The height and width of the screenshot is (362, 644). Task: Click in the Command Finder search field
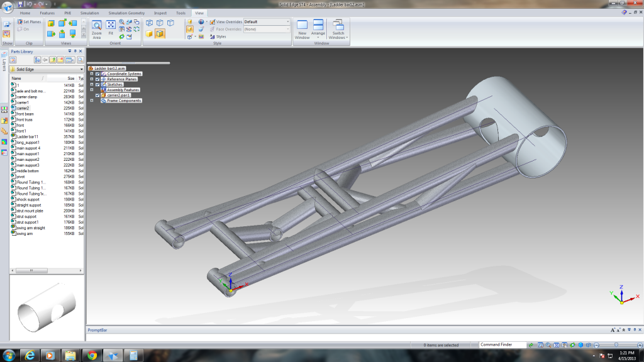(502, 345)
